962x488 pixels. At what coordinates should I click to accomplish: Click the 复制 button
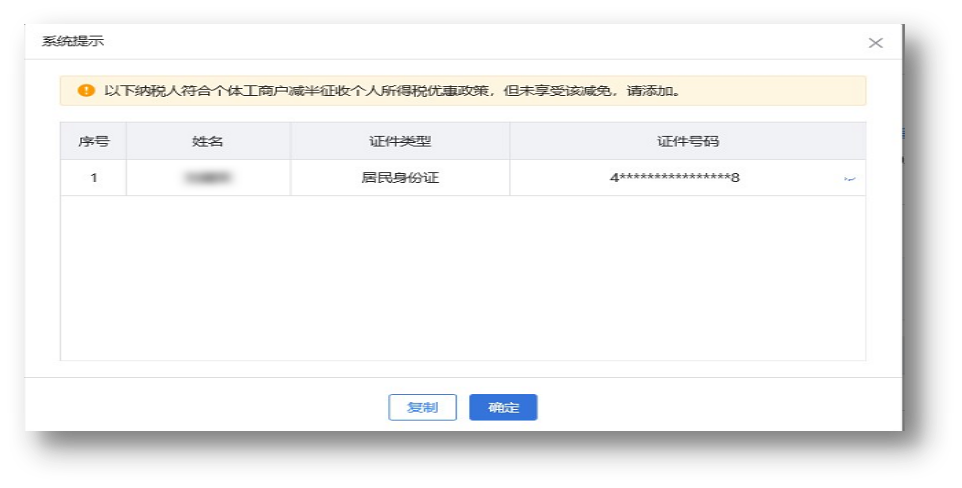[422, 407]
